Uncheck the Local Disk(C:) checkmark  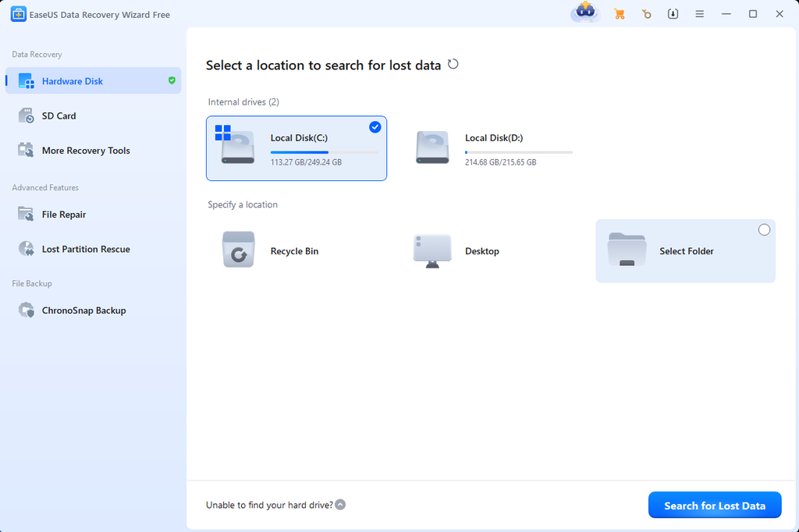375,127
